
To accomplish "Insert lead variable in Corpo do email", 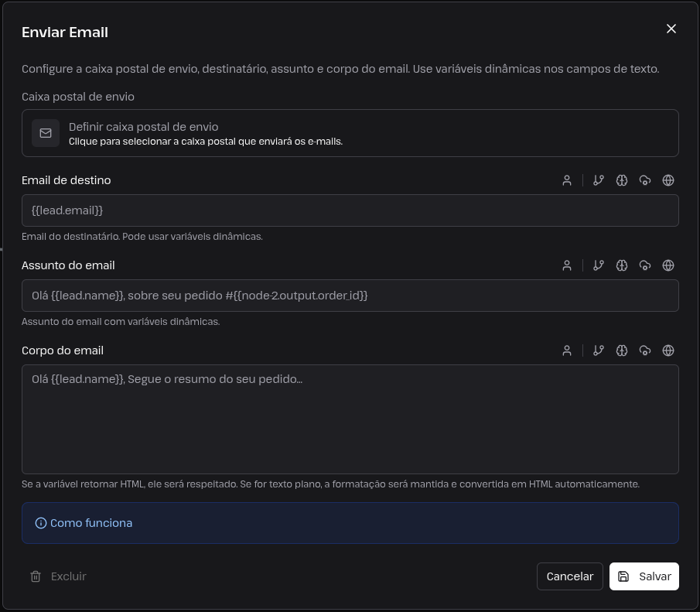I will (x=567, y=350).
